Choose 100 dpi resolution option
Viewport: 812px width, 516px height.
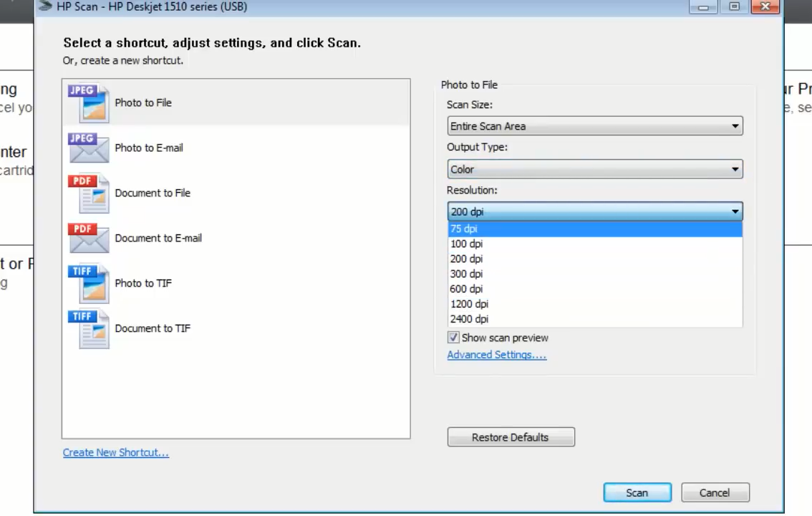click(594, 244)
